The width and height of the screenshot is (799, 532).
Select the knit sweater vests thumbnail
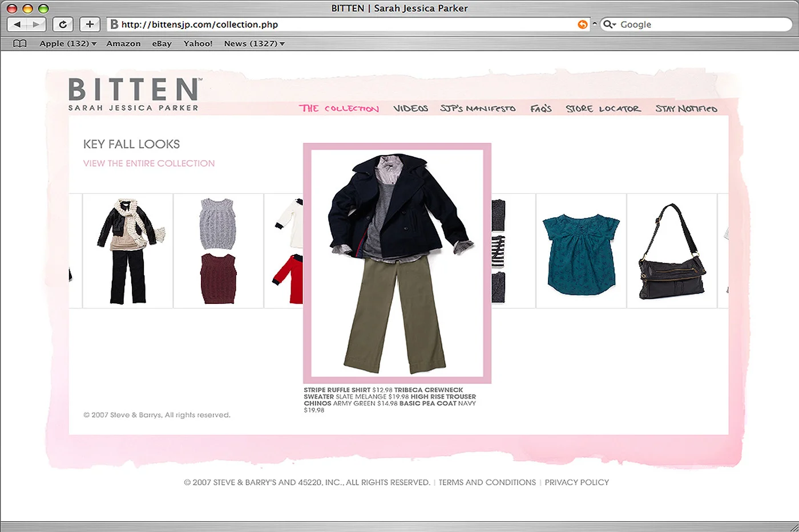(x=218, y=251)
